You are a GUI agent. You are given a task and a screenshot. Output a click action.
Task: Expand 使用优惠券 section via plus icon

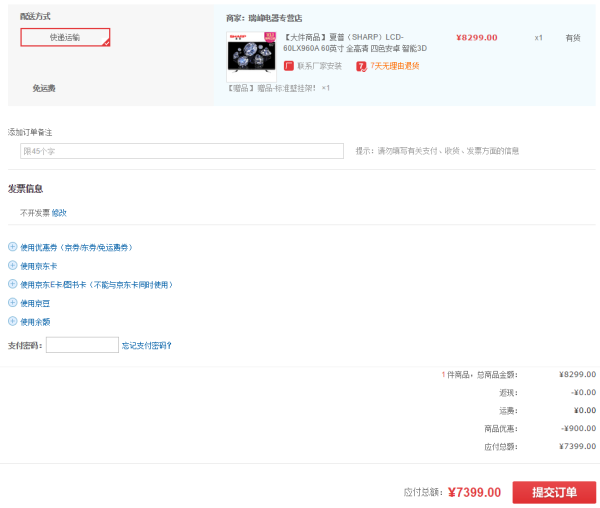pyautogui.click(x=13, y=247)
